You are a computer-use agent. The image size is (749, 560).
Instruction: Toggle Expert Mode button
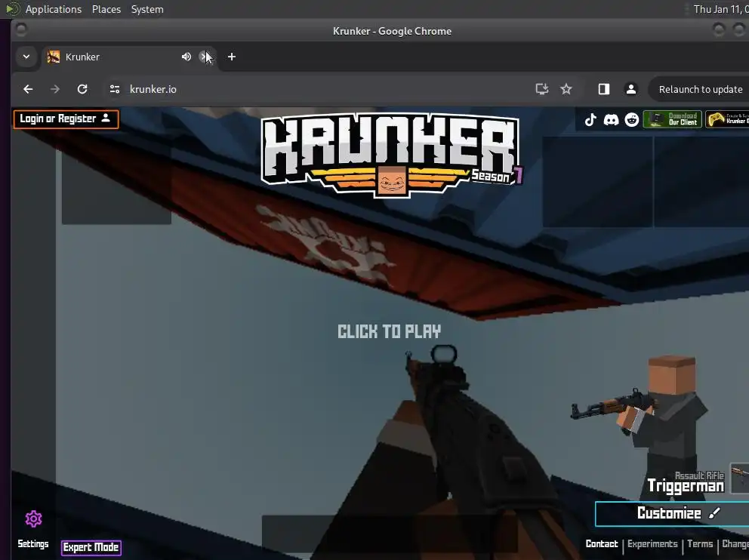coord(91,547)
